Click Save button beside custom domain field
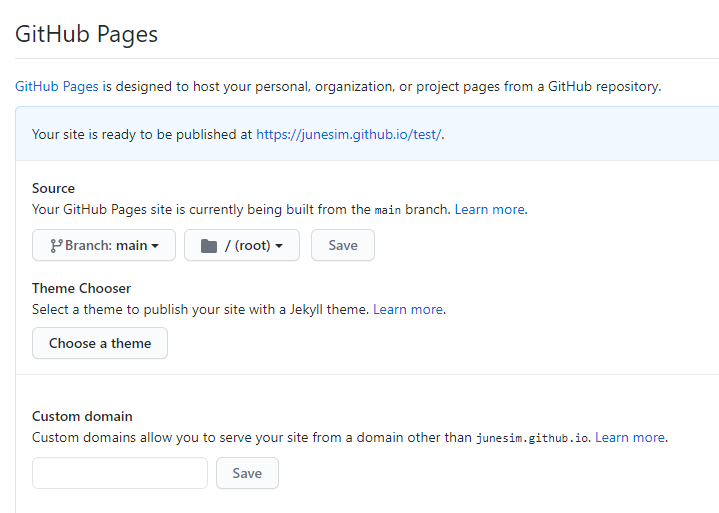The width and height of the screenshot is (719, 513). pyautogui.click(x=247, y=473)
